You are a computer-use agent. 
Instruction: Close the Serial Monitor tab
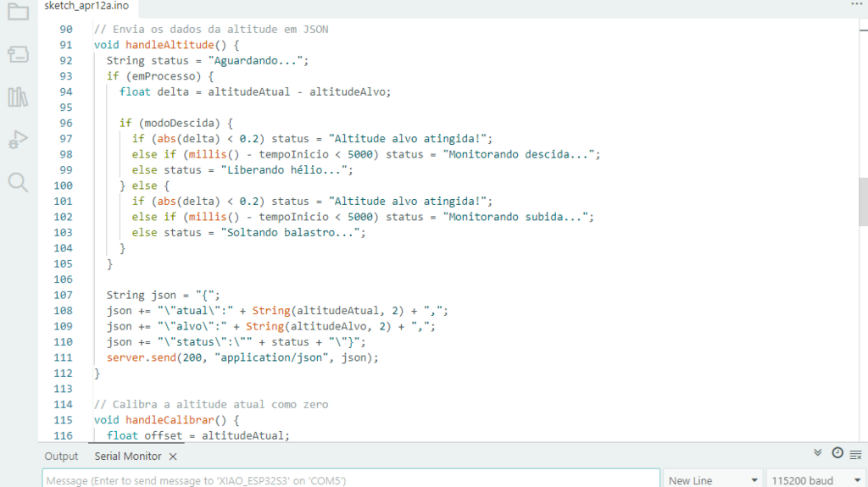tap(173, 457)
